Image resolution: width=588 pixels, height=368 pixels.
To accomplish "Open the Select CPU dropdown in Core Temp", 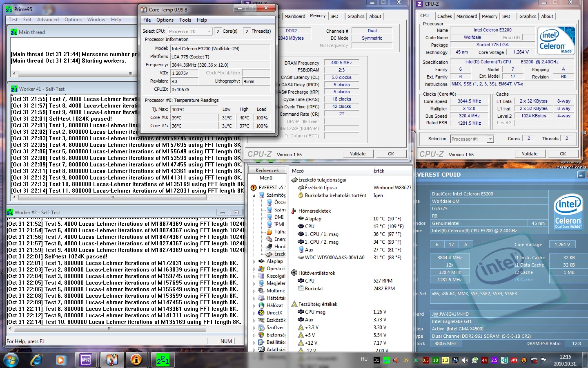I will click(209, 31).
